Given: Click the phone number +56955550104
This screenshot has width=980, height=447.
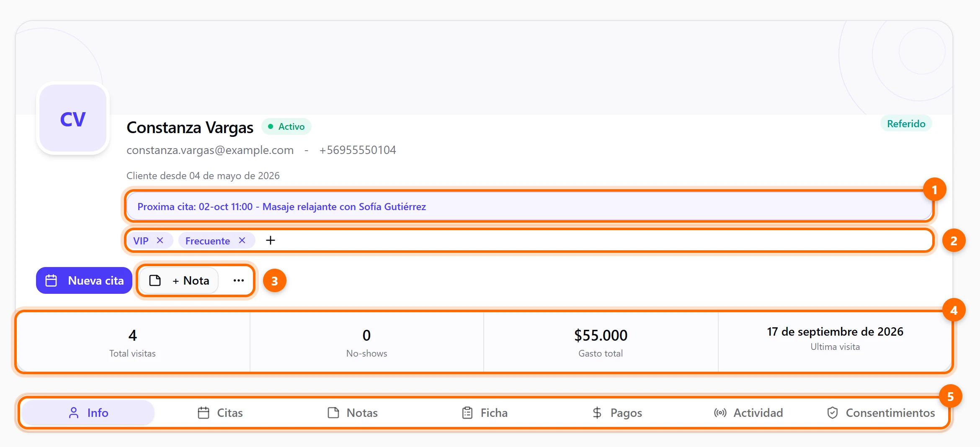Looking at the screenshot, I should point(358,150).
